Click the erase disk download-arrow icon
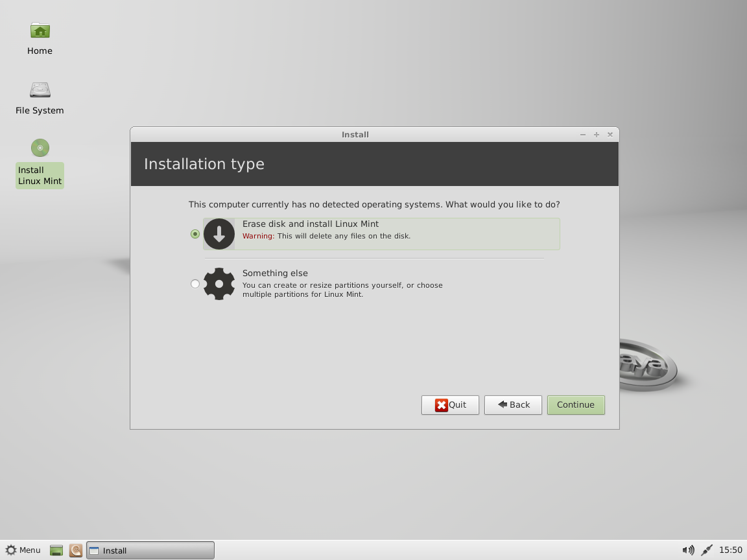This screenshot has width=747, height=560. click(x=219, y=234)
